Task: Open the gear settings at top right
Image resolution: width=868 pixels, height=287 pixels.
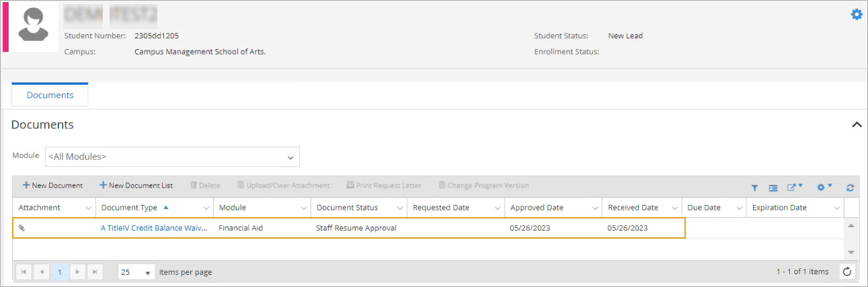Action: pyautogui.click(x=856, y=14)
